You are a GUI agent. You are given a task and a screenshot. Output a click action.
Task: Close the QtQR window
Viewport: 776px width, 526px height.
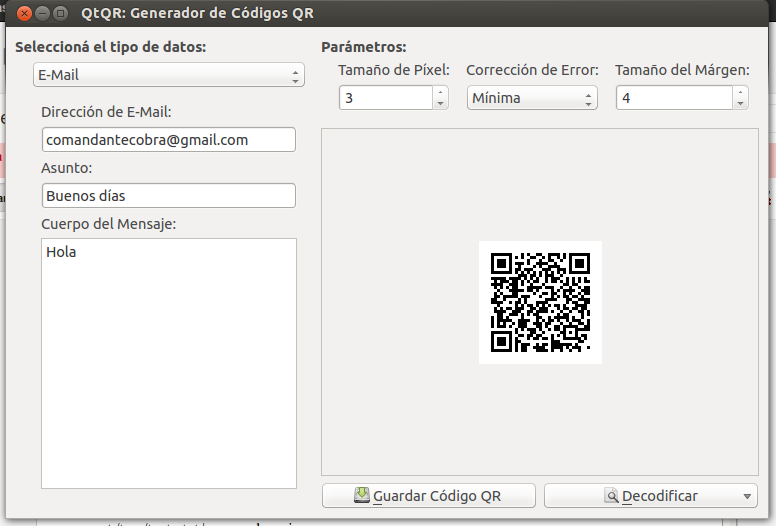pyautogui.click(x=24, y=13)
